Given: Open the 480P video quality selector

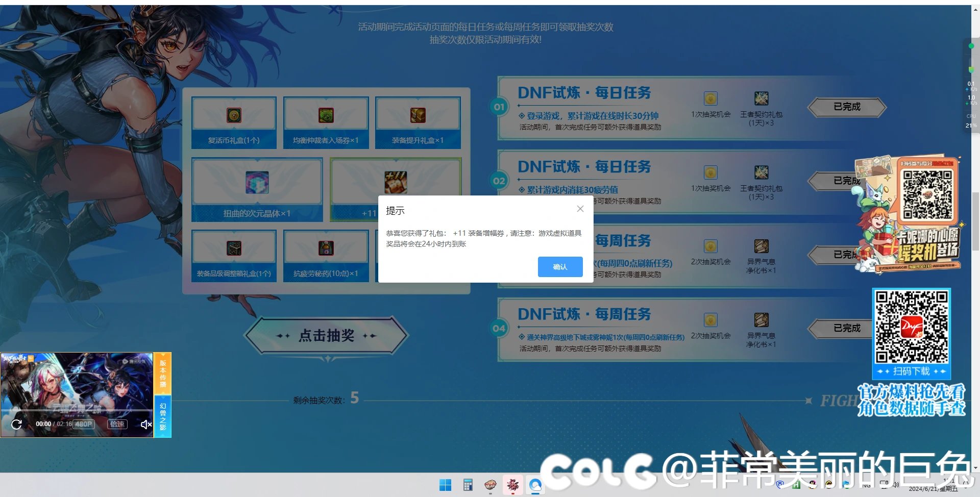Looking at the screenshot, I should [x=84, y=424].
